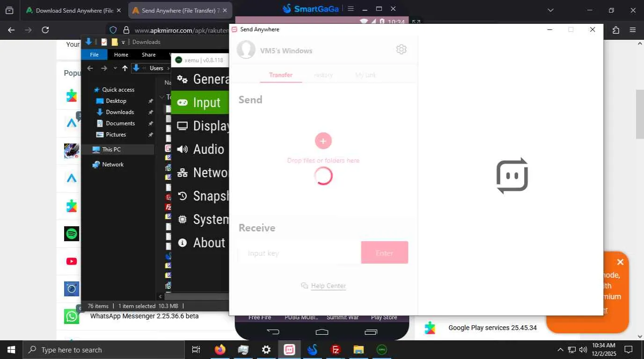Click the tracking protection shield icon
Image resolution: width=644 pixels, height=359 pixels.
click(x=113, y=30)
